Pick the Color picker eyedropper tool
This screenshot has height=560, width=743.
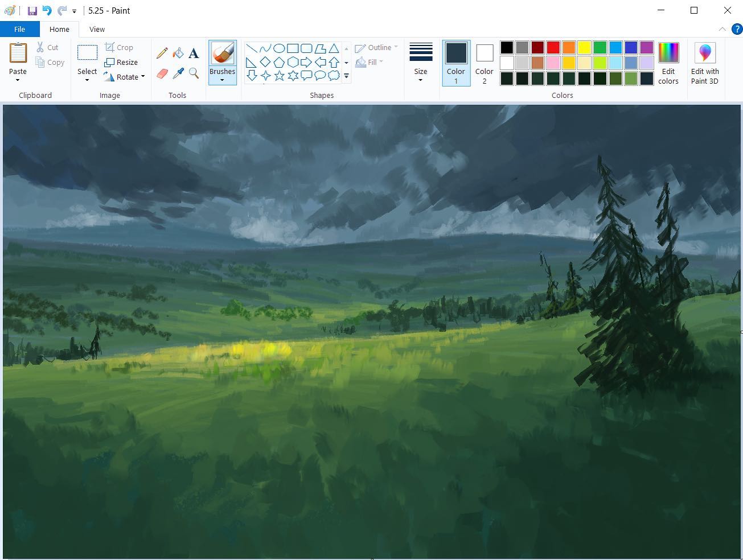pos(178,73)
